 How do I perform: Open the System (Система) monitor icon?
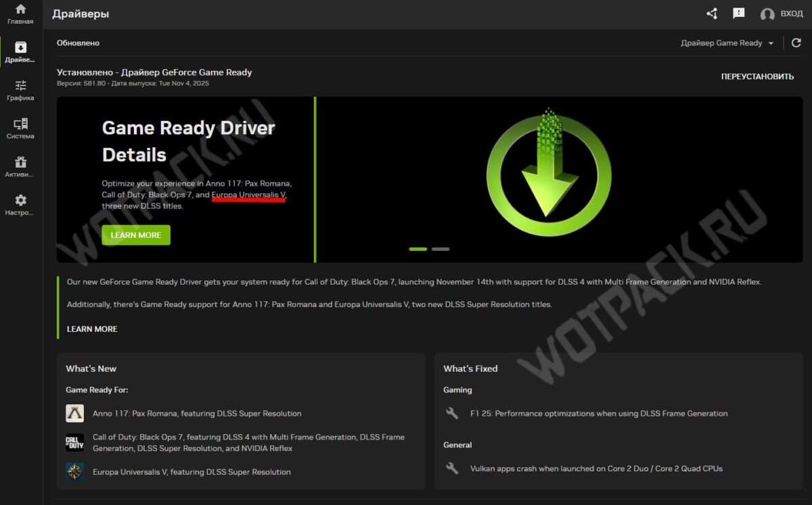pyautogui.click(x=20, y=124)
